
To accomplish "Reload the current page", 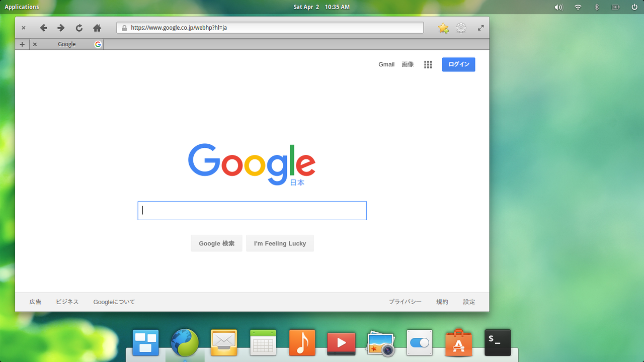I will tap(79, 28).
